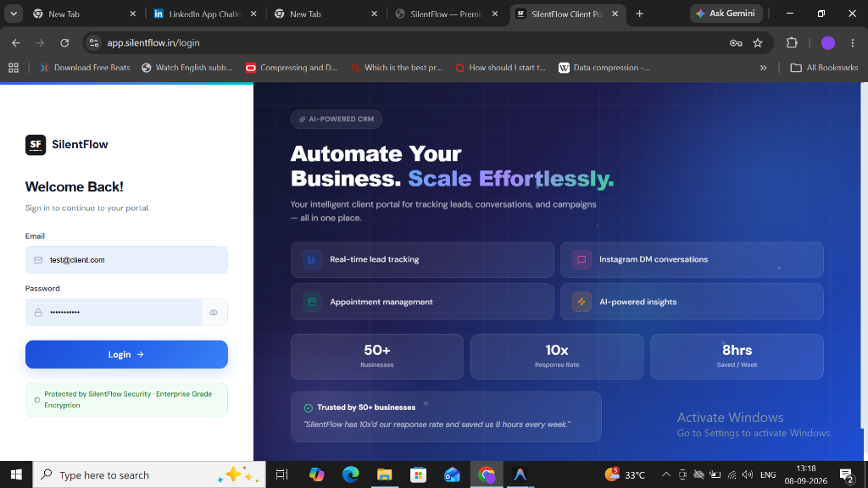
Task: Reload the current page
Action: [x=64, y=42]
